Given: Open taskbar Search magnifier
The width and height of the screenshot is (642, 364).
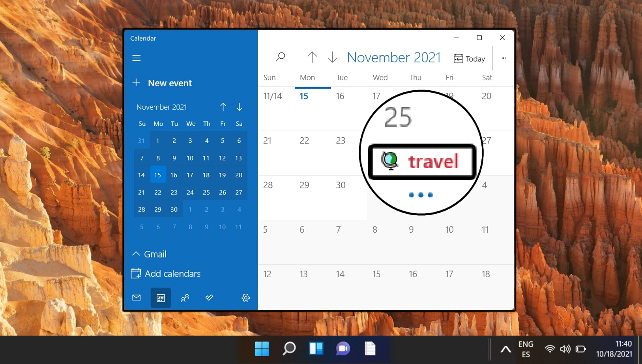Looking at the screenshot, I should (289, 349).
